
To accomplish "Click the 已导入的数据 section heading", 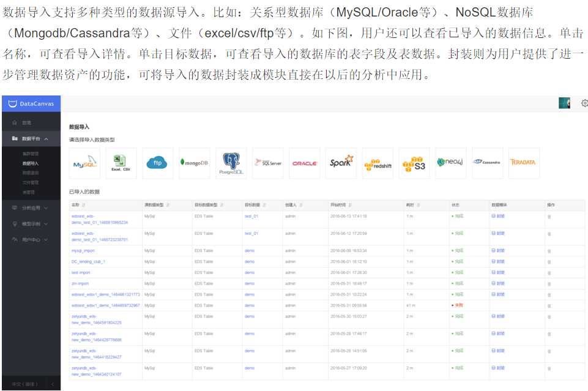I will point(84,192).
